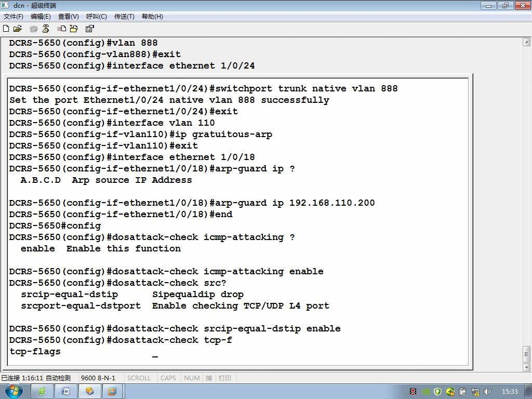Image resolution: width=532 pixels, height=399 pixels.
Task: Click status bar text '已连接 1:16:11'
Action: pyautogui.click(x=22, y=378)
